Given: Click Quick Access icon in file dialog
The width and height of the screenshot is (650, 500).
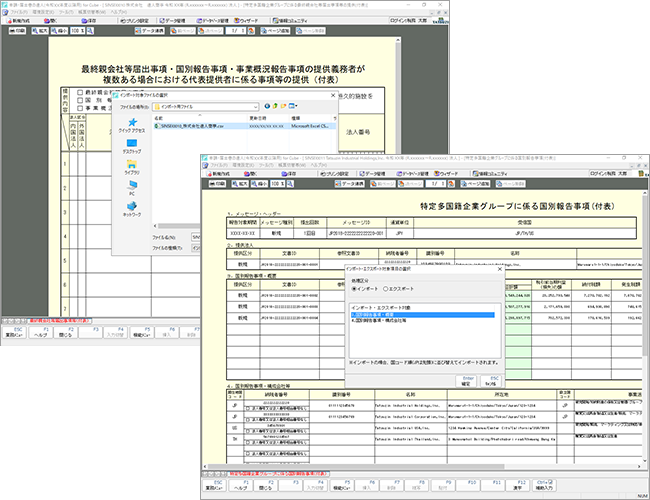Looking at the screenshot, I should (132, 125).
